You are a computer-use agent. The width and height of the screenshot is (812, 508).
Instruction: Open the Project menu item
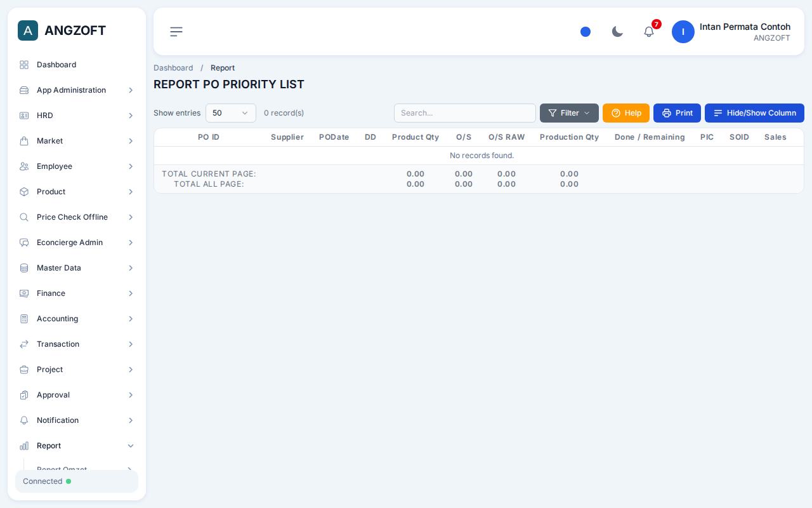77,370
